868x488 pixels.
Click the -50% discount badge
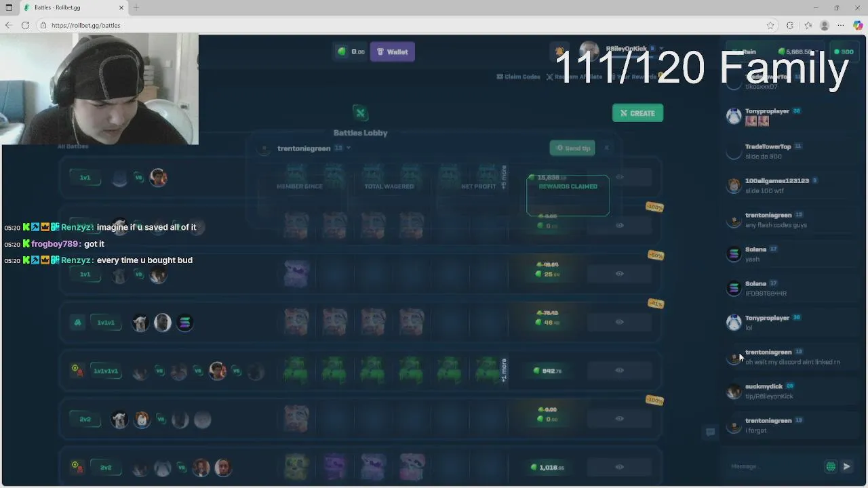655,256
